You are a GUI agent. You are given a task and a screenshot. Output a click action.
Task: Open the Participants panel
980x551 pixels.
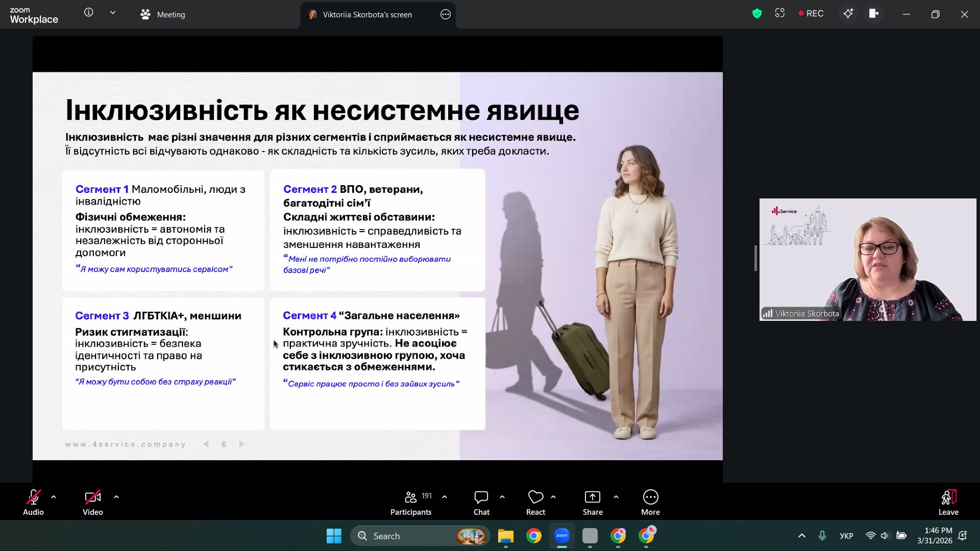[x=411, y=503]
